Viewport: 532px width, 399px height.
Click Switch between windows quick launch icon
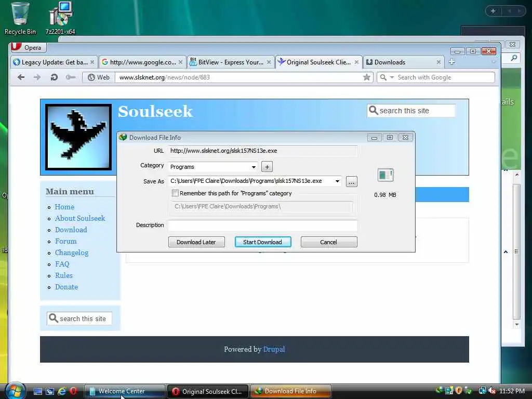coord(50,391)
